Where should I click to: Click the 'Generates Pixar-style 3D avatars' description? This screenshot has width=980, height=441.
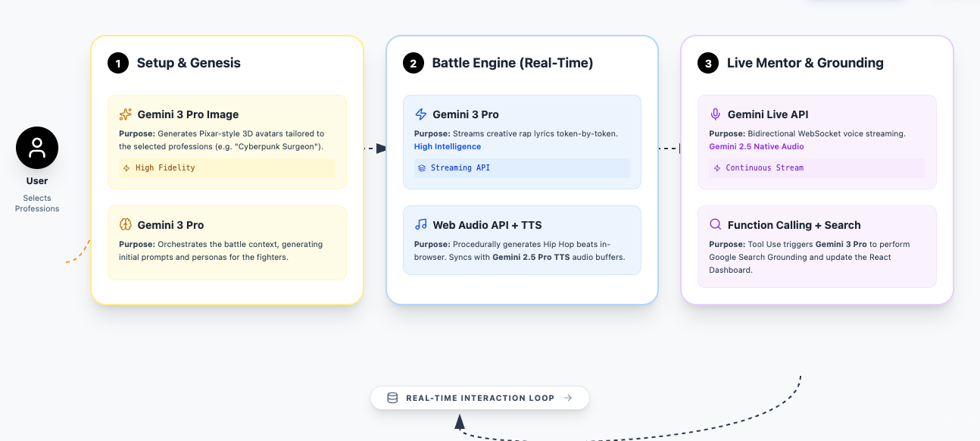point(222,140)
